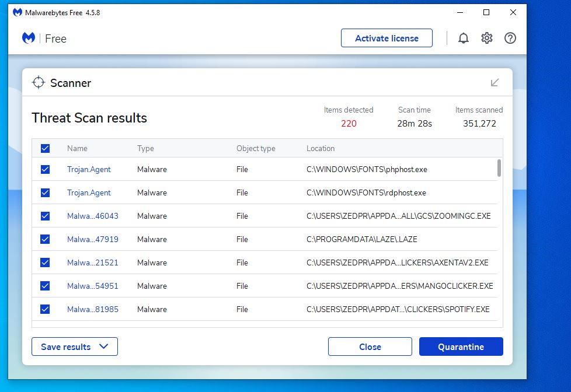This screenshot has width=571, height=392.
Task: Open the Trojan.Agent link for rdphost.exe
Action: click(x=89, y=192)
